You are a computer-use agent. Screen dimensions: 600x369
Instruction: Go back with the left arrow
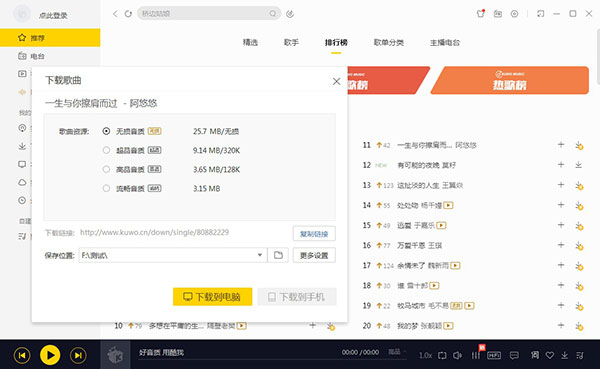(x=115, y=14)
